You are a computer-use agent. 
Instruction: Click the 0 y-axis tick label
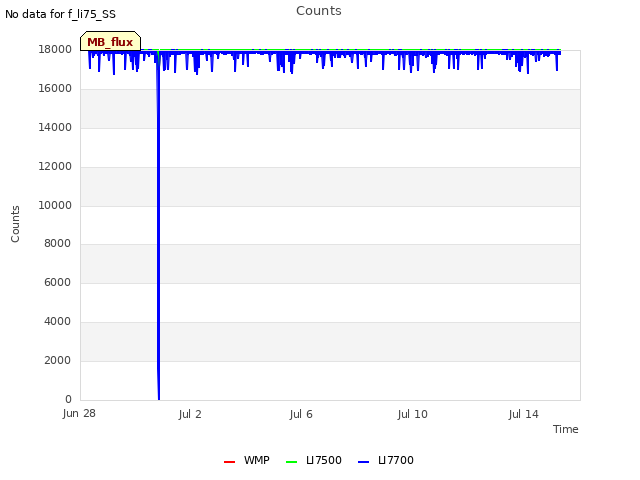[68, 399]
